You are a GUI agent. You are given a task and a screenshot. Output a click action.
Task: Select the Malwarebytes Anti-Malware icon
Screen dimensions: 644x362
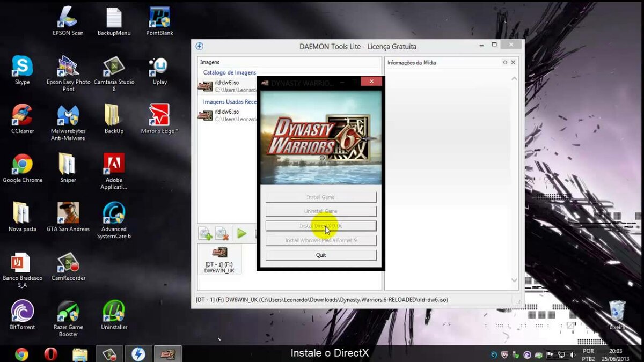[x=68, y=123]
